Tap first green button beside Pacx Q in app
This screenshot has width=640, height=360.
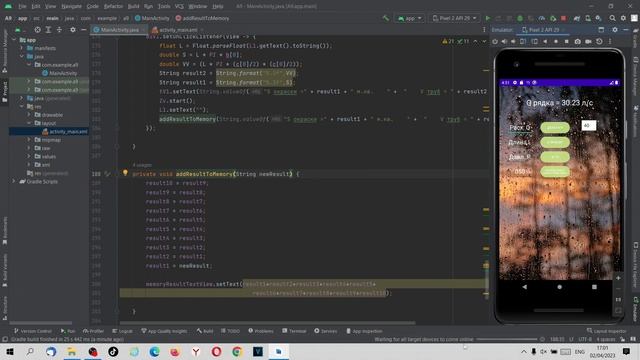point(555,128)
